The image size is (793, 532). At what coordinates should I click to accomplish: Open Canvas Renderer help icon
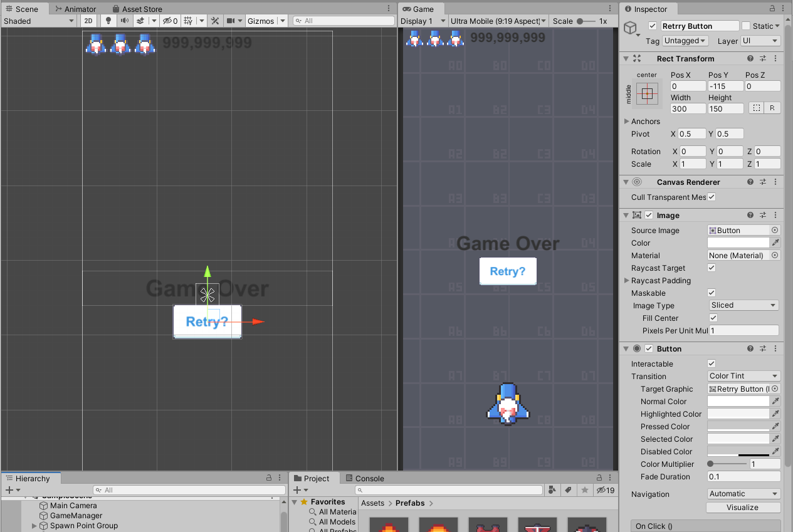(x=750, y=182)
